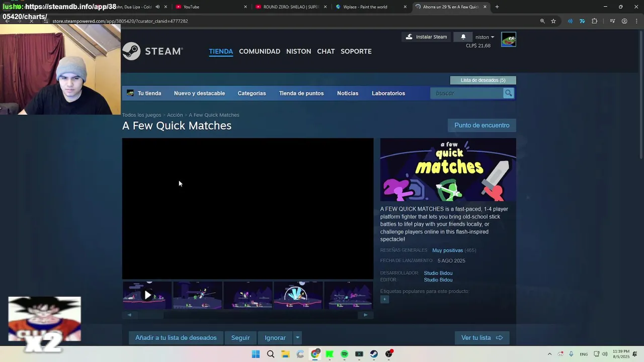644x362 pixels.
Task: Click the Todos los juegos breadcrumb
Action: [141, 115]
